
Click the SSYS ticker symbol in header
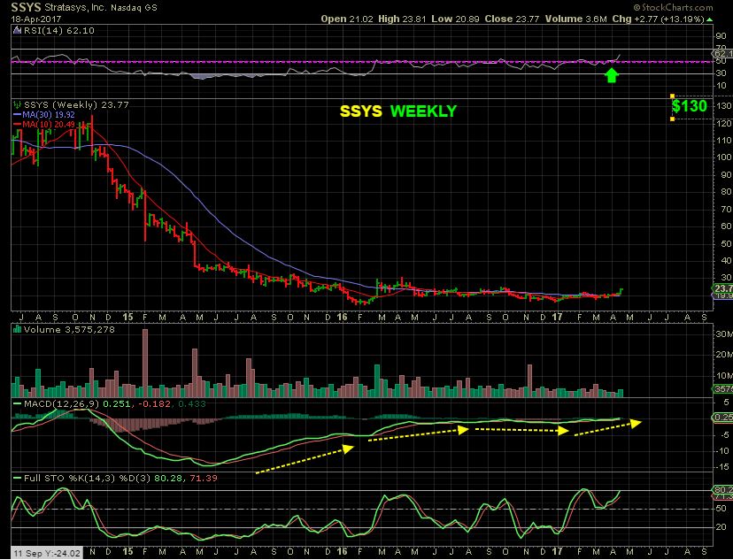25,8
